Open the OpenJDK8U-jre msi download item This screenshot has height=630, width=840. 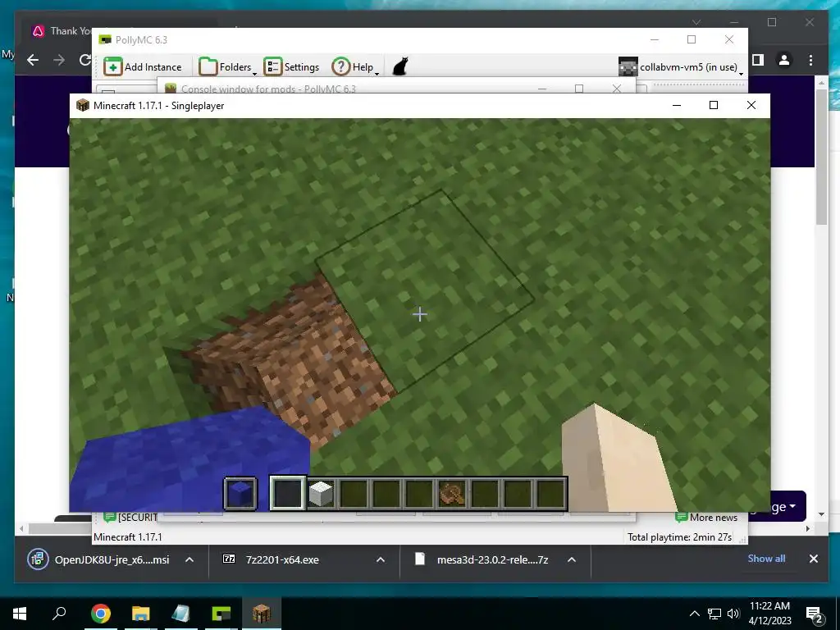[x=98, y=559]
